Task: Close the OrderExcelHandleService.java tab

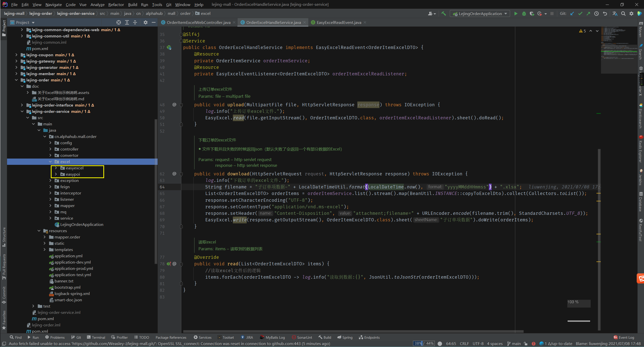Action: point(305,22)
